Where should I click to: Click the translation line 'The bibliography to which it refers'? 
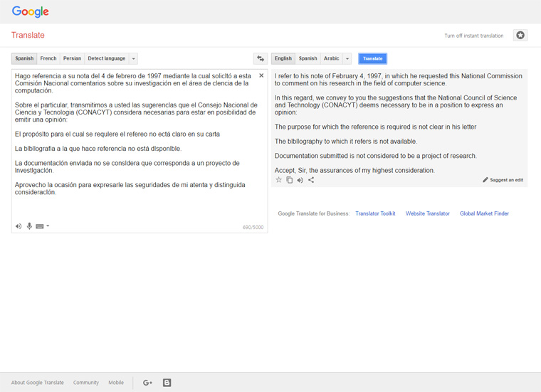click(346, 142)
